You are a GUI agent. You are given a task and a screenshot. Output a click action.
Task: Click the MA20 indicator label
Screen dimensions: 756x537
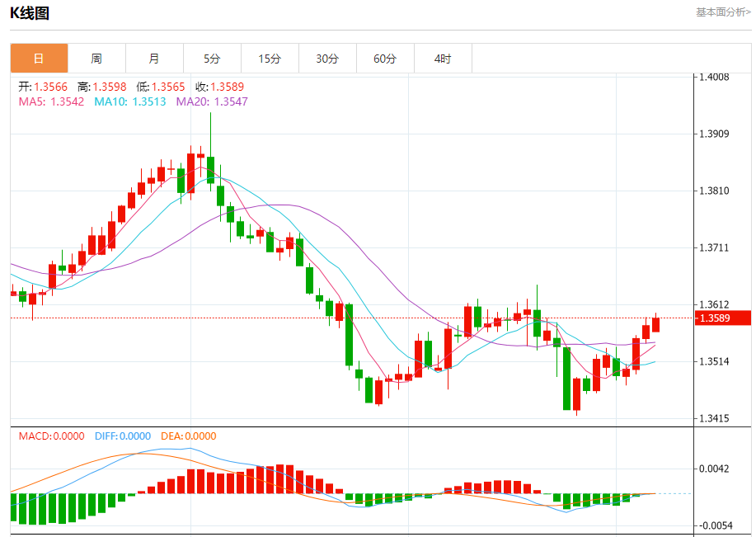click(212, 101)
